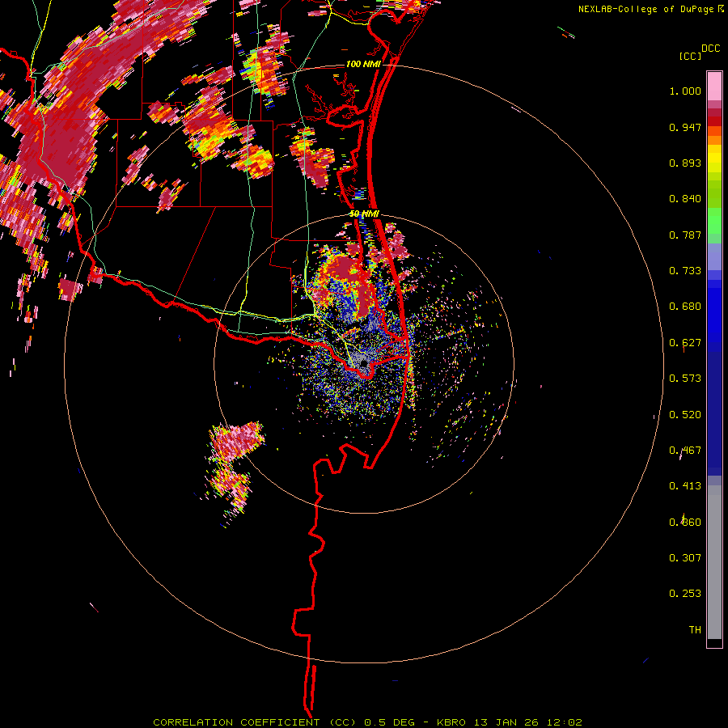Click the 50 NMI range ring label

tap(364, 214)
